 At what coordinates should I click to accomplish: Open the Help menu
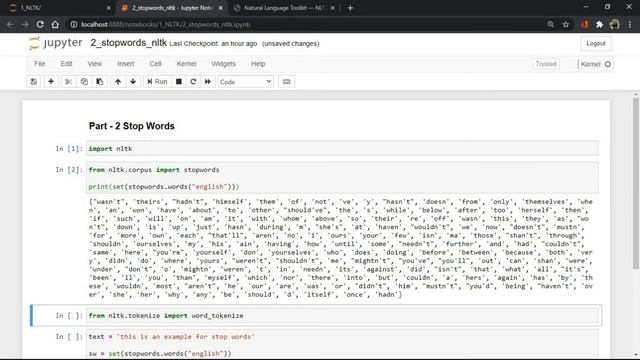[258, 64]
